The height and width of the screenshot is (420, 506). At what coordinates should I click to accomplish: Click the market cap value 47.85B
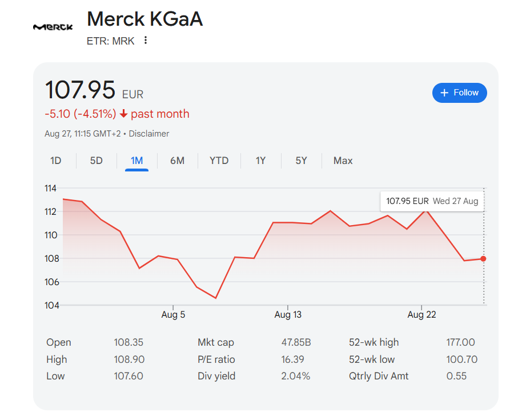(296, 342)
